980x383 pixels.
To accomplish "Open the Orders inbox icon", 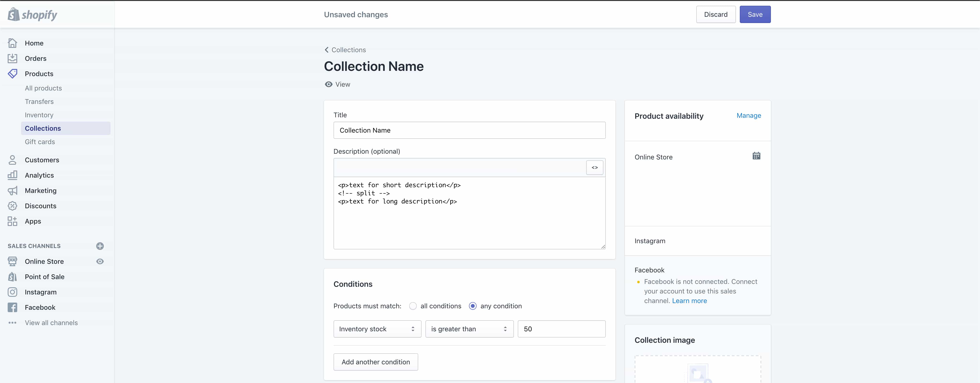I will click(12, 58).
